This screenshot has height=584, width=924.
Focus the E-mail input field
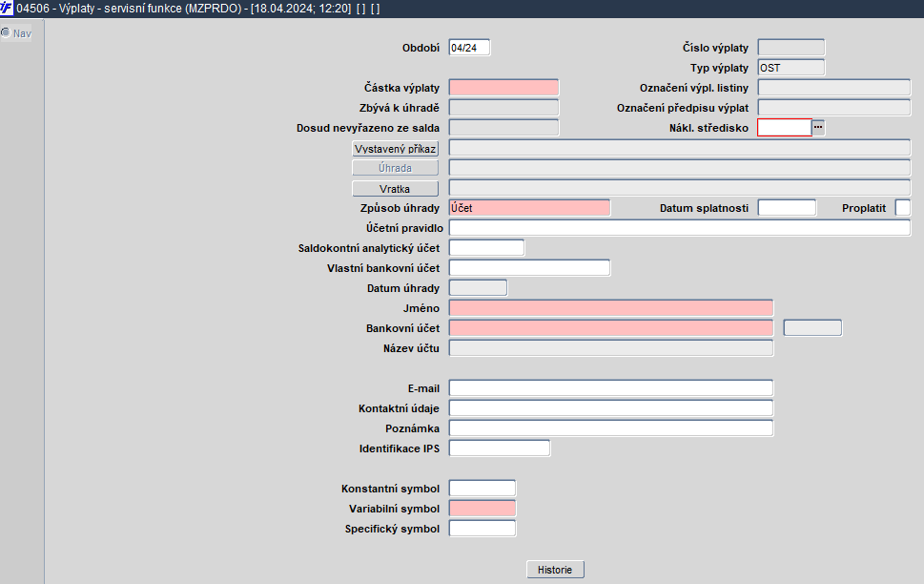611,388
